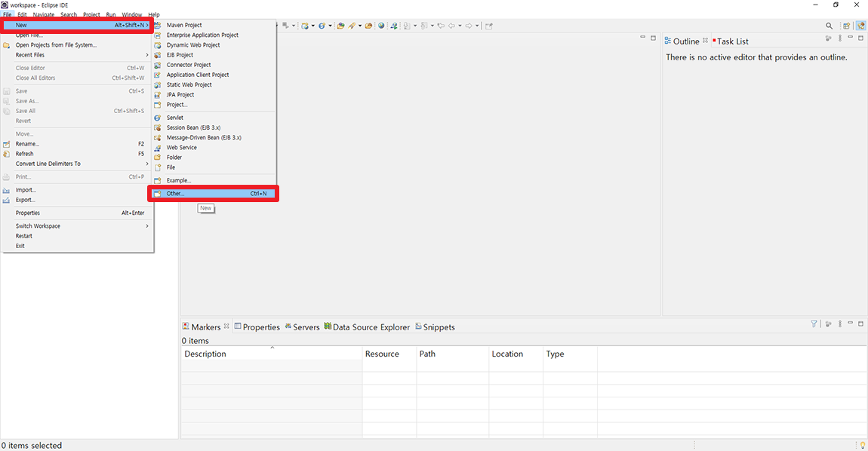
Task: Select the Java EE perspective icon
Action: click(860, 26)
